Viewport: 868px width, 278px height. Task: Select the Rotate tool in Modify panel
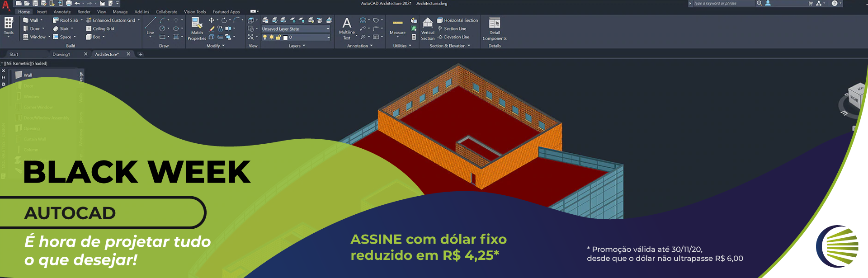224,20
